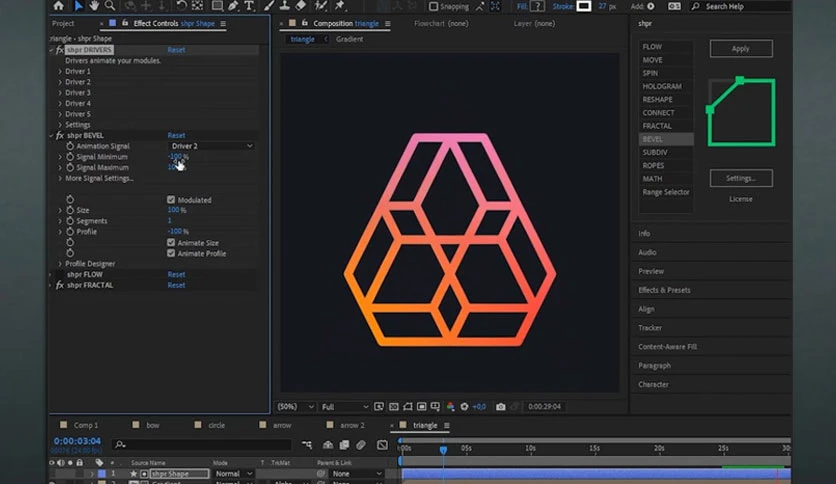The image size is (836, 484).
Task: Open the channel and color management icon
Action: coord(451,407)
